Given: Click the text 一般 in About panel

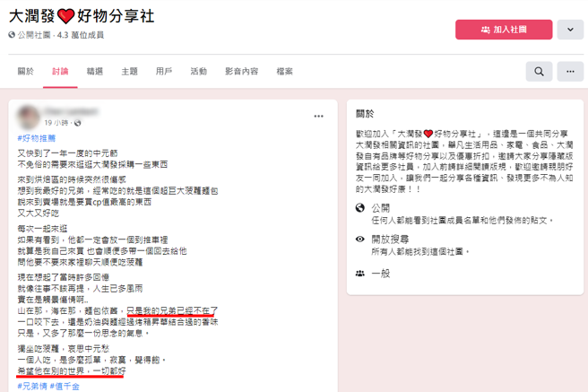Looking at the screenshot, I should tap(381, 274).
